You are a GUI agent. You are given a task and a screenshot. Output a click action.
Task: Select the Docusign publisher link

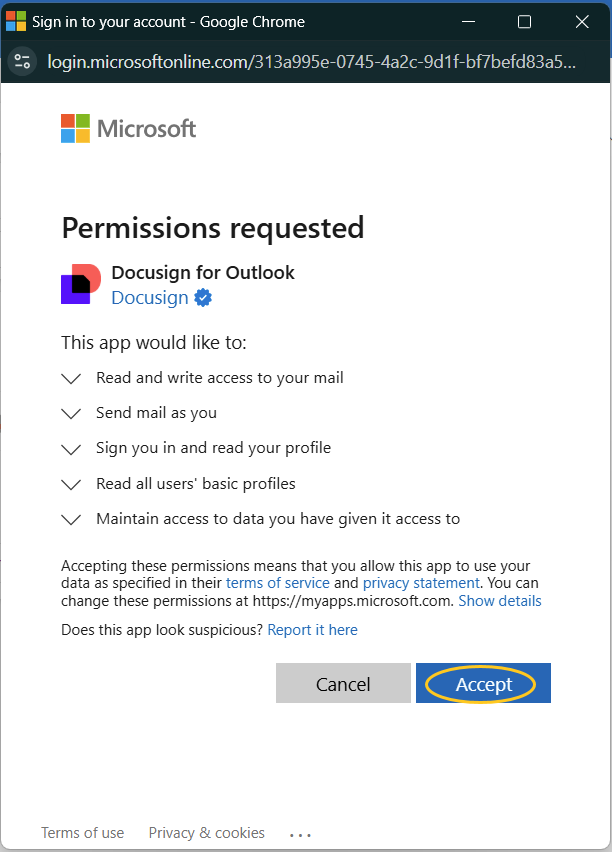[x=149, y=297]
